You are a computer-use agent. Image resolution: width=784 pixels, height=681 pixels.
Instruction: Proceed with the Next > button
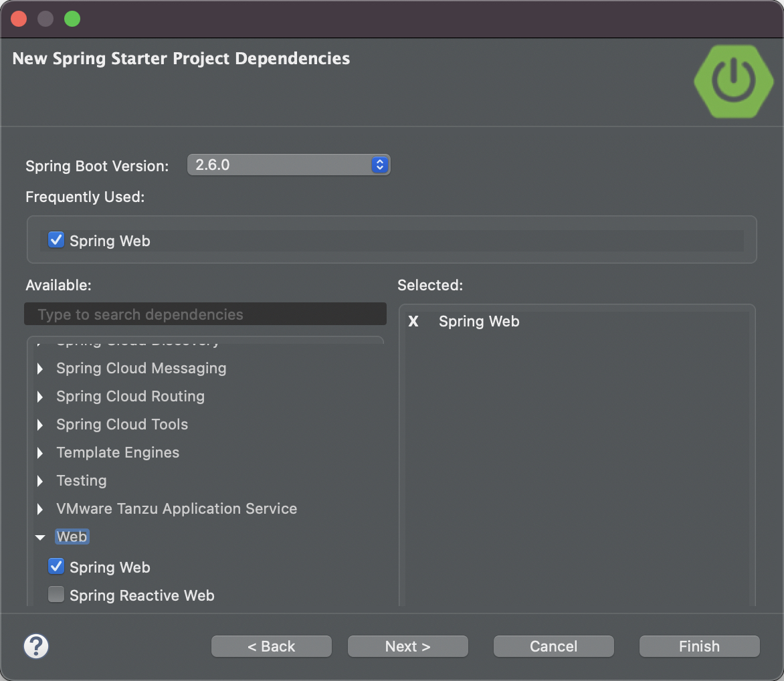point(408,646)
